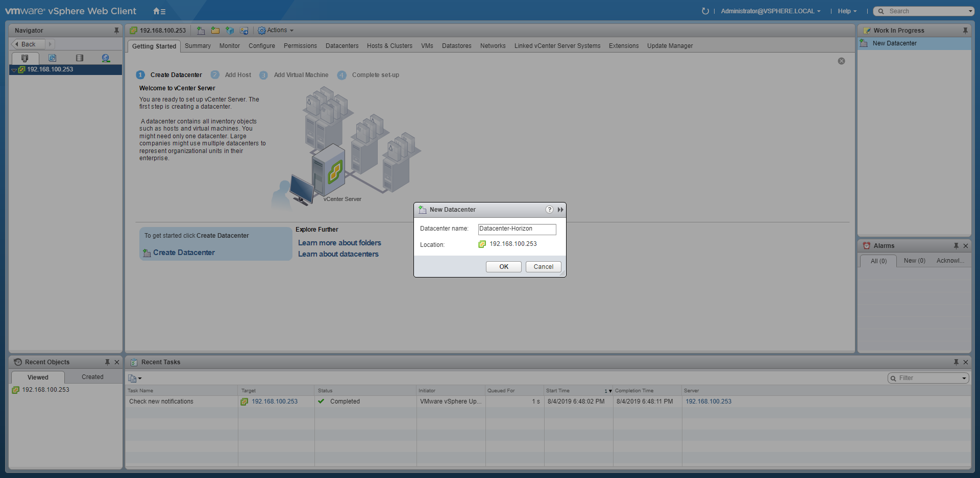980x478 pixels.
Task: Click Cancel in New Datacenter dialog
Action: pyautogui.click(x=543, y=267)
